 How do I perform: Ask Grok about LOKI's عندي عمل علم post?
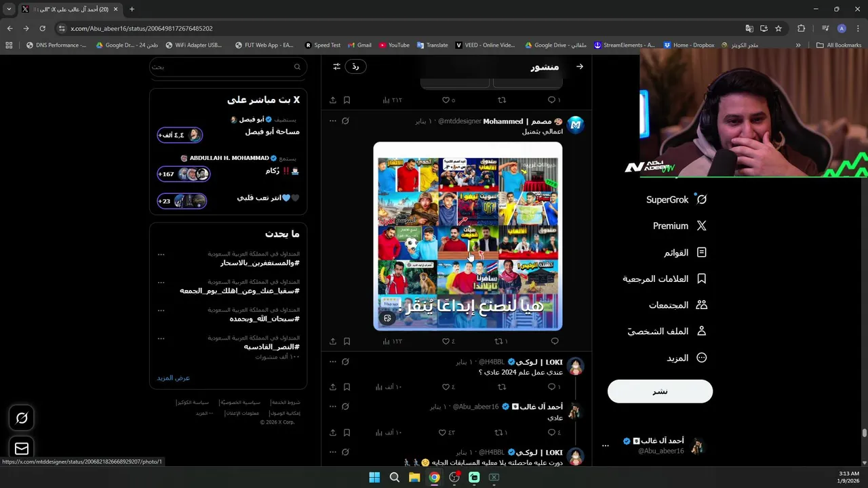pyautogui.click(x=345, y=362)
